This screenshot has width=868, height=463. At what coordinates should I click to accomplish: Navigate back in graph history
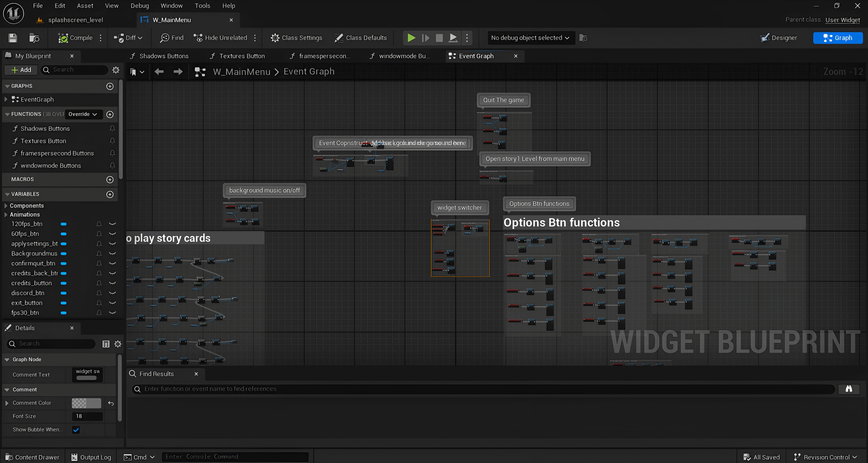[159, 72]
